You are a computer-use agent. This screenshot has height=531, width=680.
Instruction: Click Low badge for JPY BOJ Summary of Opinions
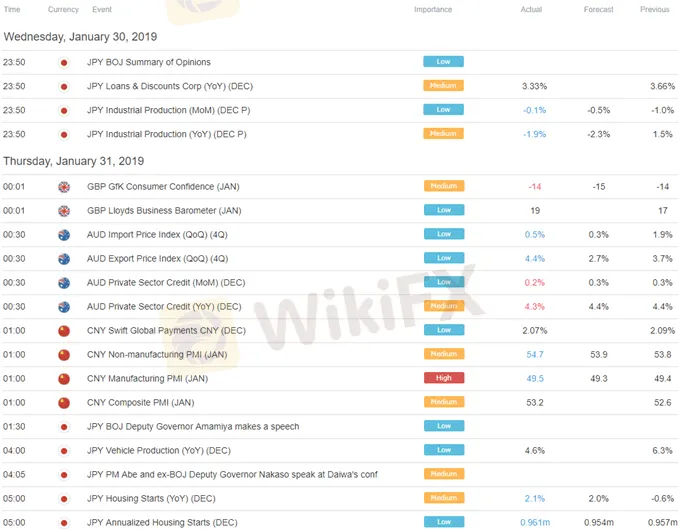pyautogui.click(x=443, y=62)
